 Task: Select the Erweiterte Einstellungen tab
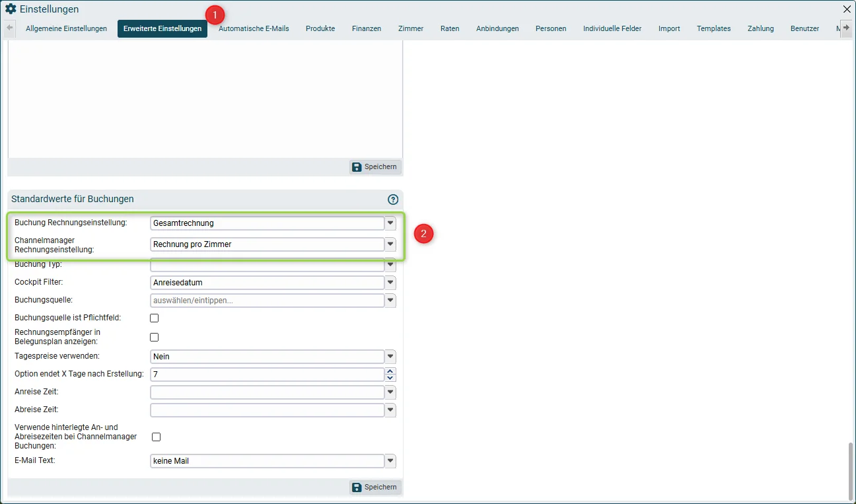162,28
